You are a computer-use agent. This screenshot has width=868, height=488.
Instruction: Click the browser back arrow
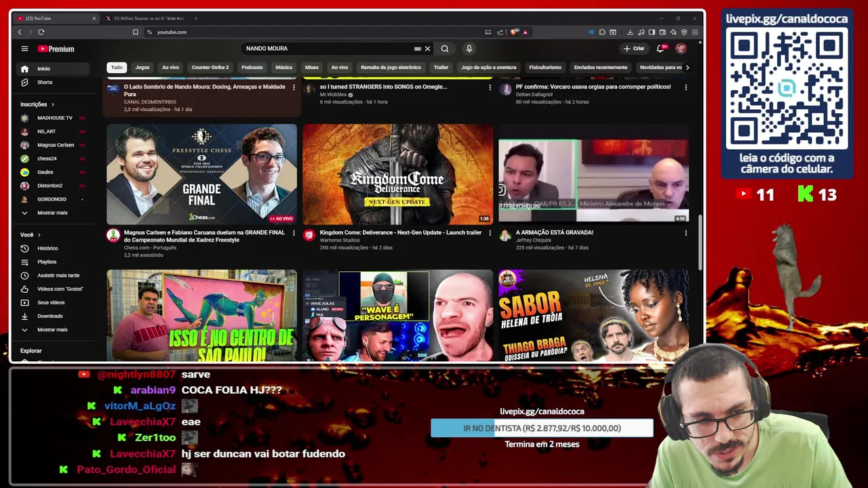click(x=20, y=32)
